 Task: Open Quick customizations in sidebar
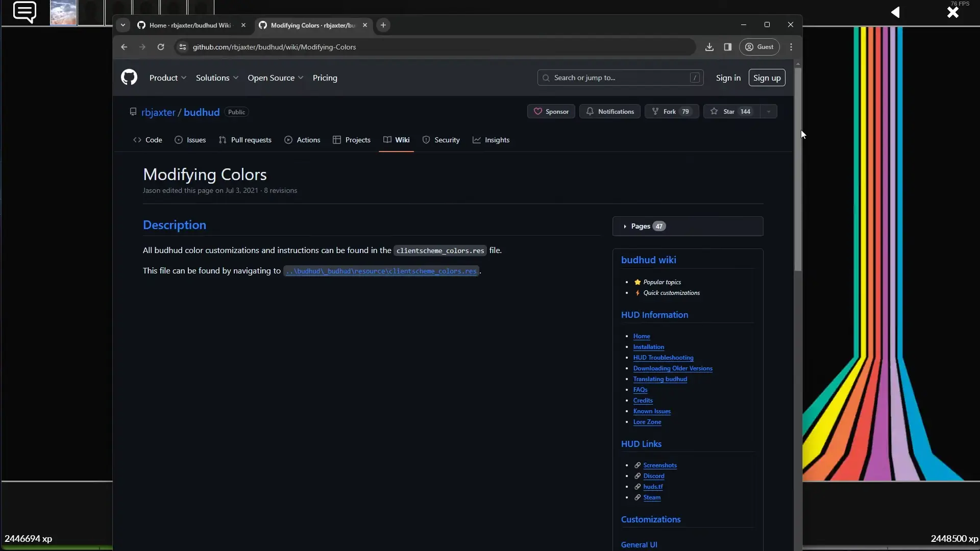tap(672, 293)
